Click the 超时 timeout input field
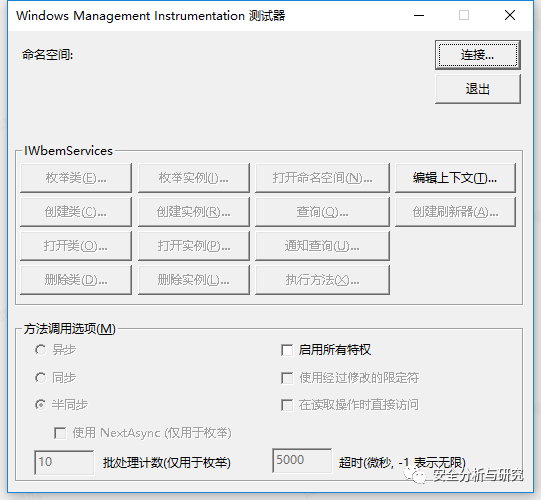The width and height of the screenshot is (541, 500). pyautogui.click(x=302, y=460)
